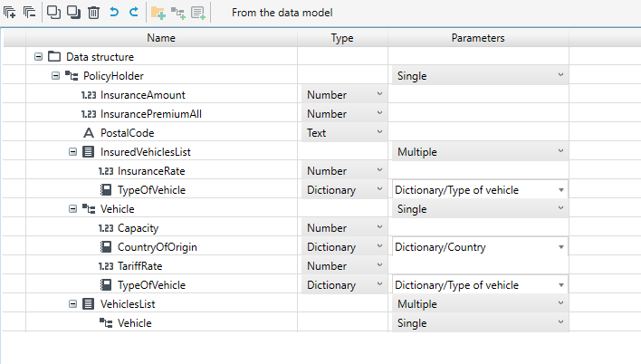Open the TariffRate Number type dropdown
This screenshot has width=641, height=364.
click(x=344, y=266)
